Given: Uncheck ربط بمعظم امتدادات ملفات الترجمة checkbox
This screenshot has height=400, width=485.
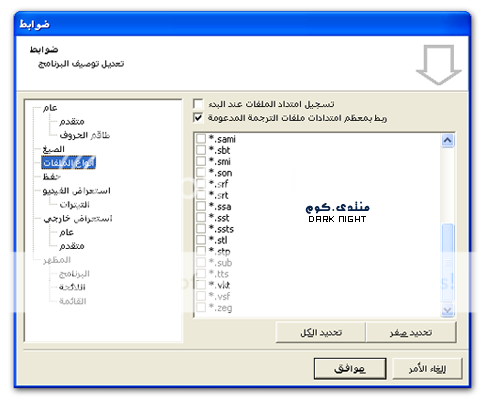Looking at the screenshot, I should pyautogui.click(x=198, y=118).
